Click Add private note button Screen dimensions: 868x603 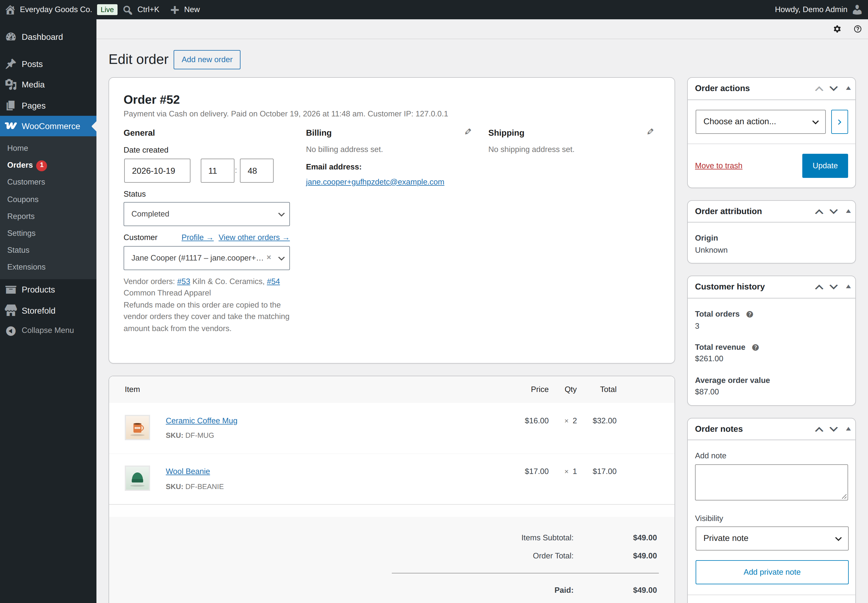(x=772, y=572)
